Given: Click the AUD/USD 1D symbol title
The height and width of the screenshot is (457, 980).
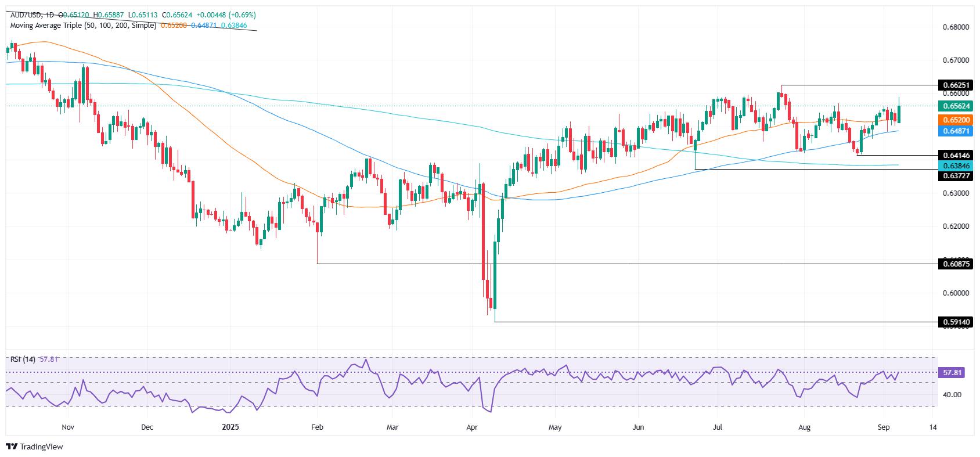Looking at the screenshot, I should pos(31,15).
